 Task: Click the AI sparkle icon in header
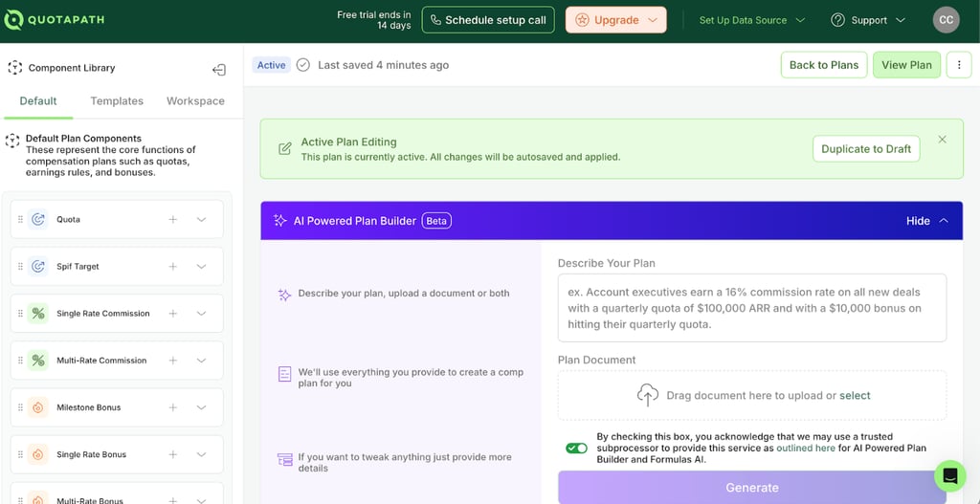(280, 221)
